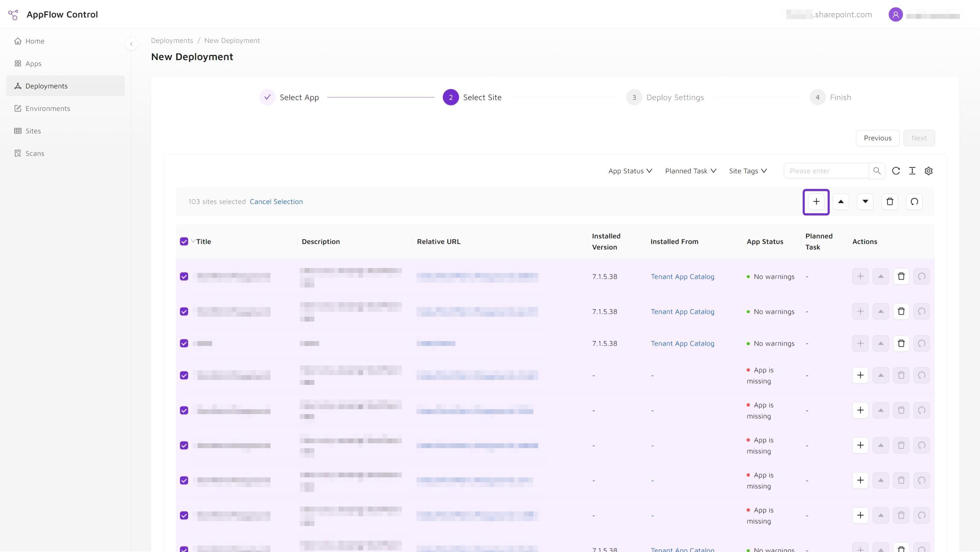This screenshot has width=980, height=552.
Task: Focus the 'Please enter' search field
Action: (826, 171)
